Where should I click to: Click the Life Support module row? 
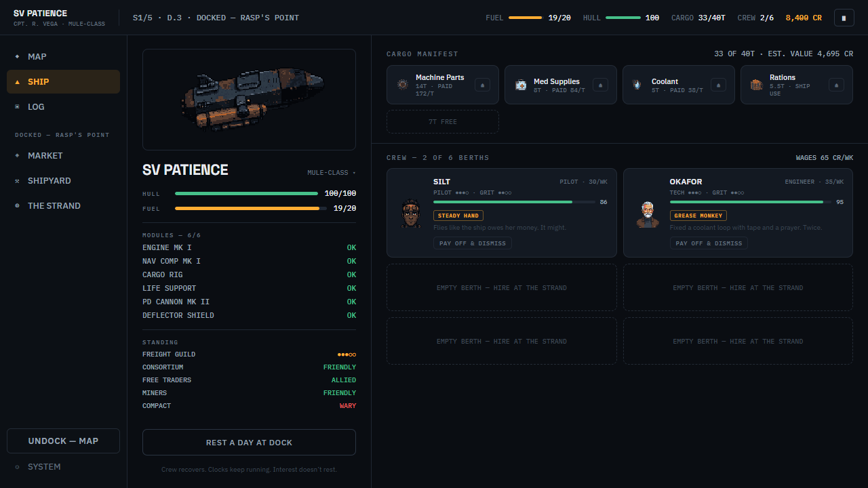(x=249, y=289)
